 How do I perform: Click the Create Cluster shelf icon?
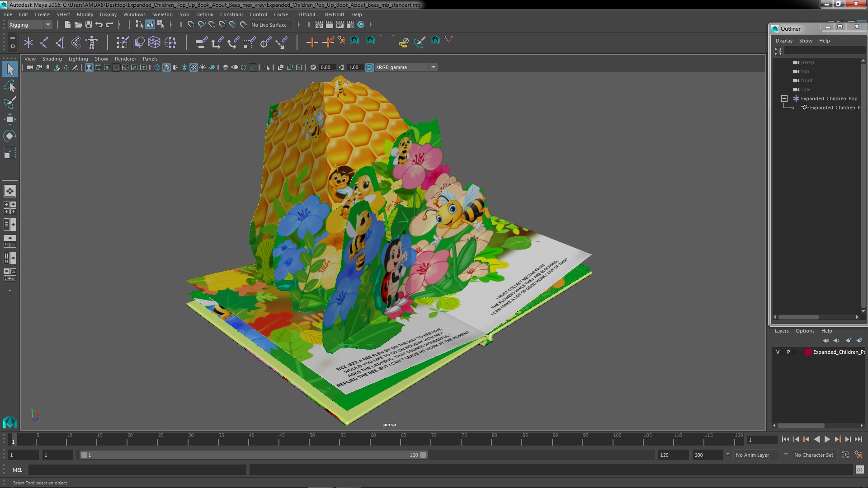click(x=170, y=42)
